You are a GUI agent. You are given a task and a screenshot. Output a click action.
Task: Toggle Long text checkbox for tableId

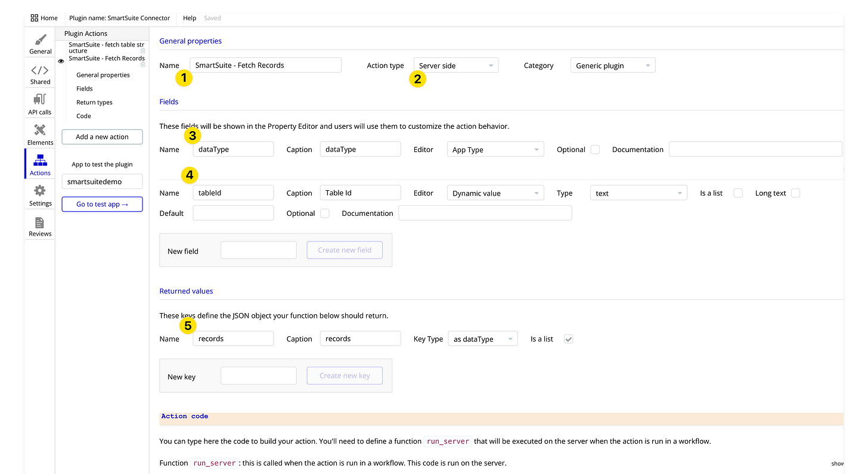coord(795,193)
